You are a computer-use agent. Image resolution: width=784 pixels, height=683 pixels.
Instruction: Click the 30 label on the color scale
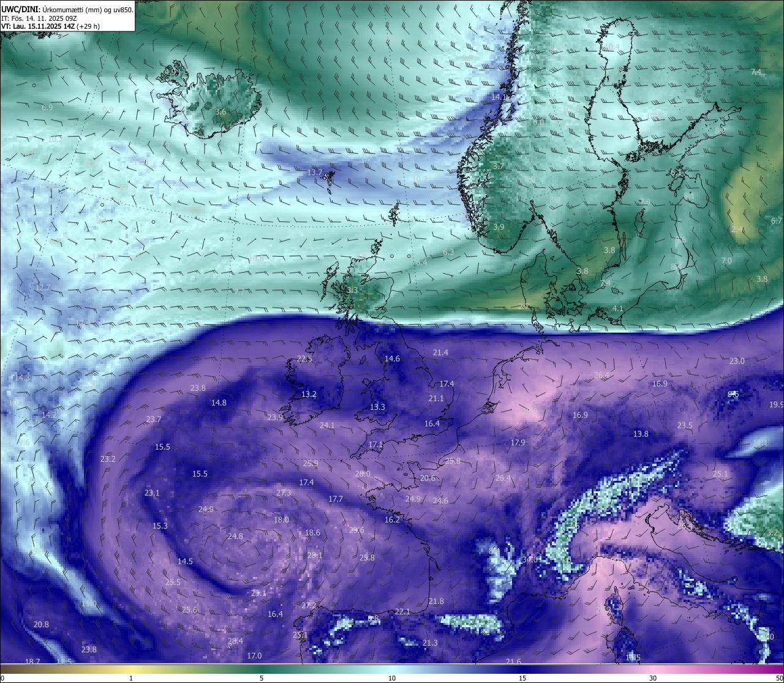click(x=653, y=678)
